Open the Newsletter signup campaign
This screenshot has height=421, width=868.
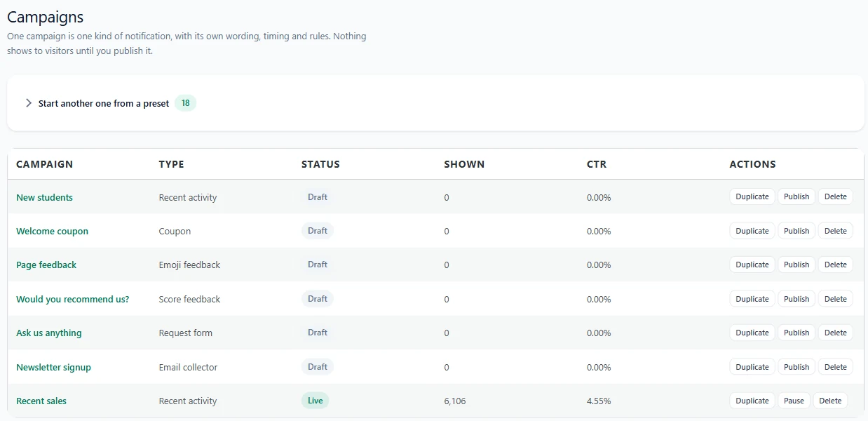tap(53, 367)
